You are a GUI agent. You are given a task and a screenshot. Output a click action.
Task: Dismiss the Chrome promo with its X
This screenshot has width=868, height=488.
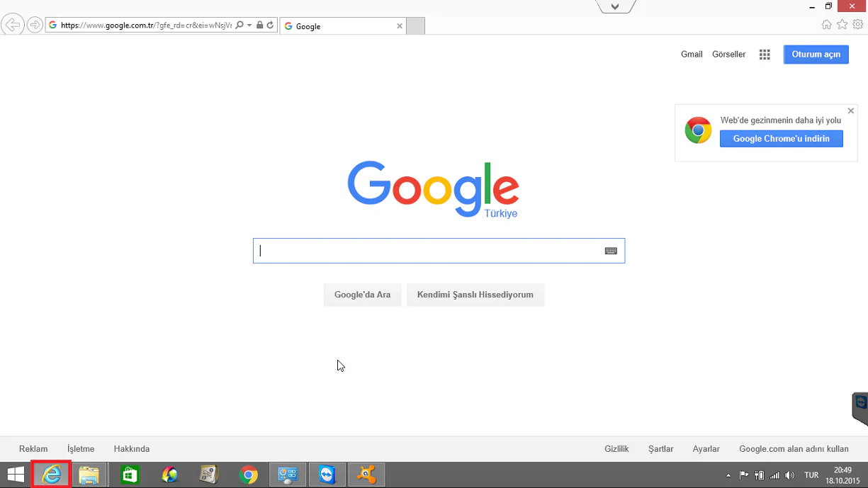[851, 111]
